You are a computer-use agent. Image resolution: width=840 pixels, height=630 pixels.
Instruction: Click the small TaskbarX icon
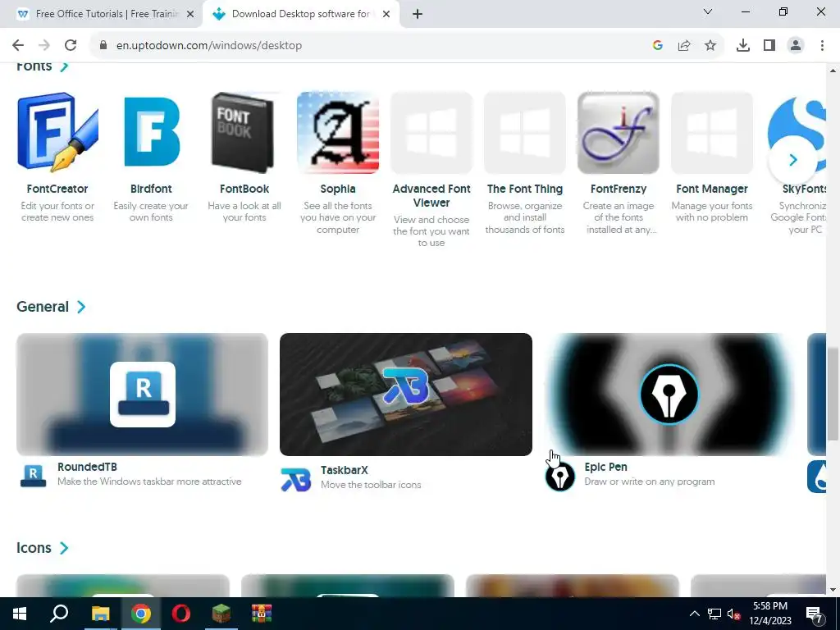point(295,479)
